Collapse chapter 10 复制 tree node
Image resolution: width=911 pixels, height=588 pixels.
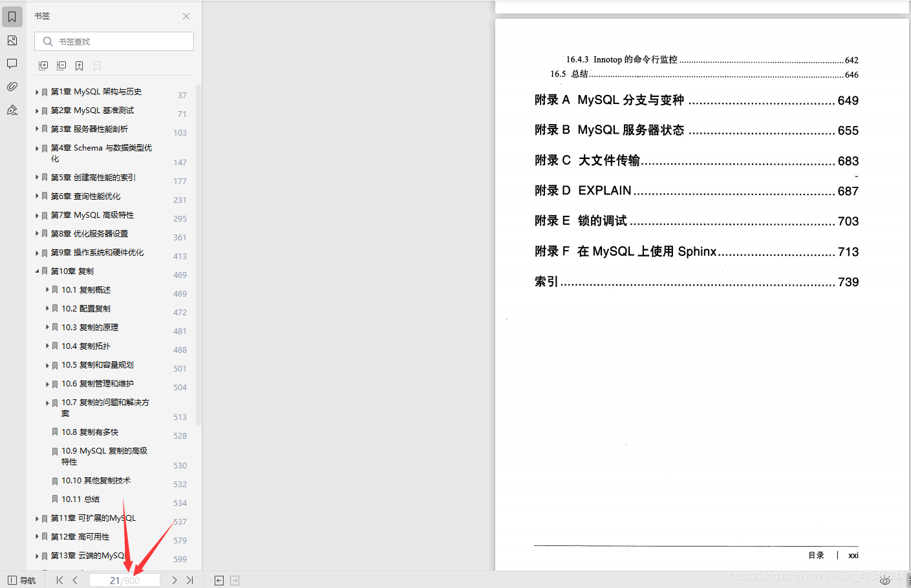tap(37, 271)
